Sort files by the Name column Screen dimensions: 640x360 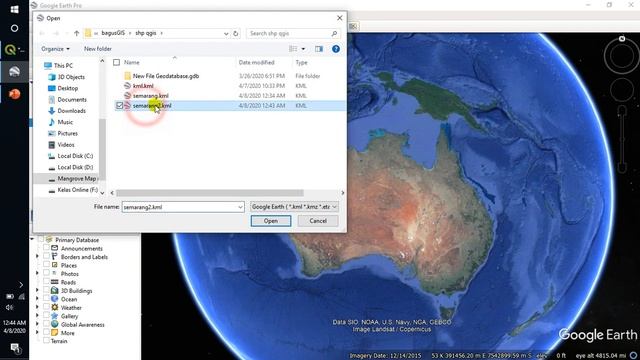tap(132, 62)
